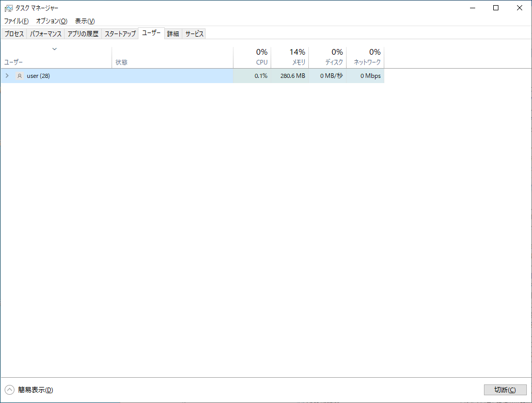This screenshot has width=532, height=403.
Task: Switch to the パフォーマンス tab
Action: [46, 34]
